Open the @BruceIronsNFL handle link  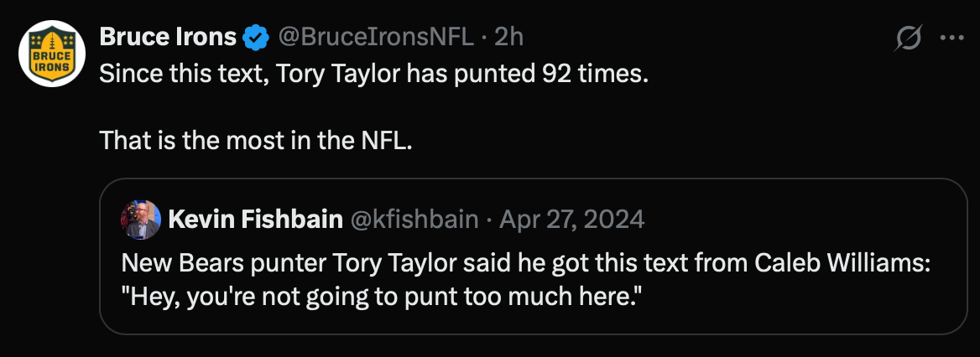(374, 37)
